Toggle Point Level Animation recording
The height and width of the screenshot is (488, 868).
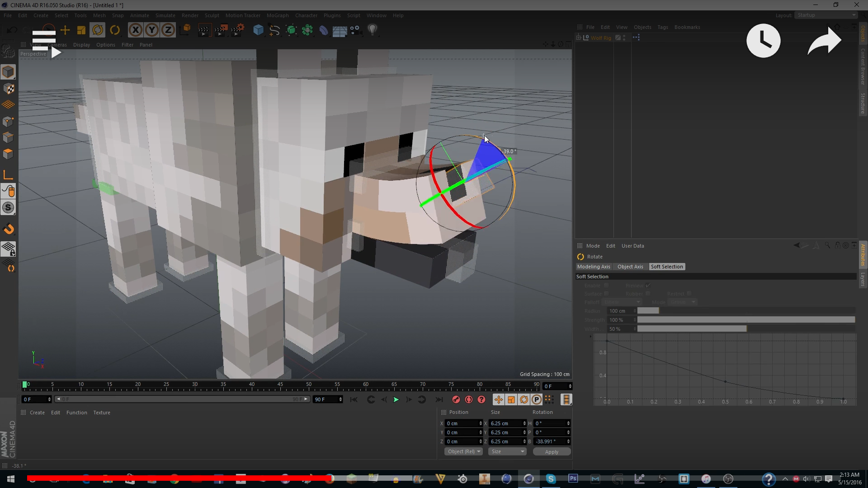[549, 400]
